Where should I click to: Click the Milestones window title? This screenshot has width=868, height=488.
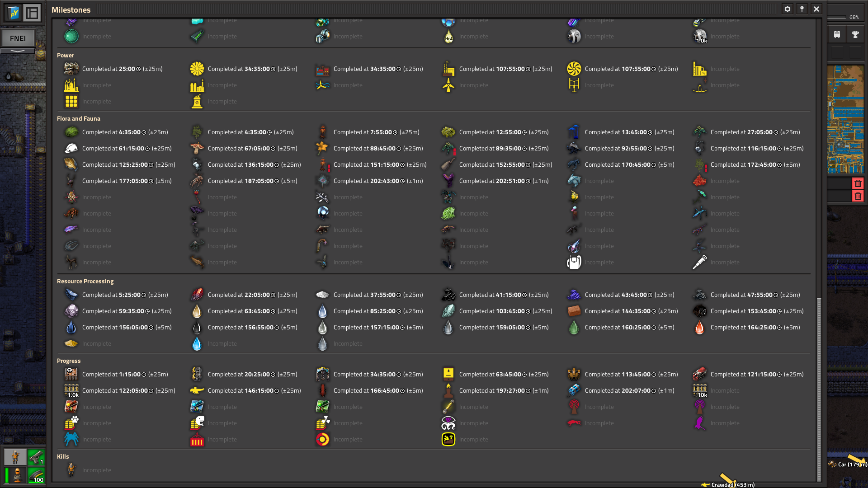(71, 9)
